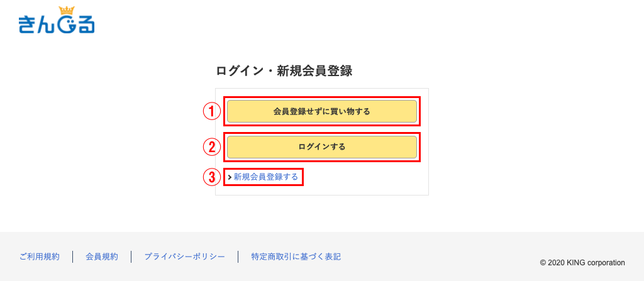This screenshot has width=644, height=281.
Task: Open the 会員規約 footer link
Action: (102, 256)
